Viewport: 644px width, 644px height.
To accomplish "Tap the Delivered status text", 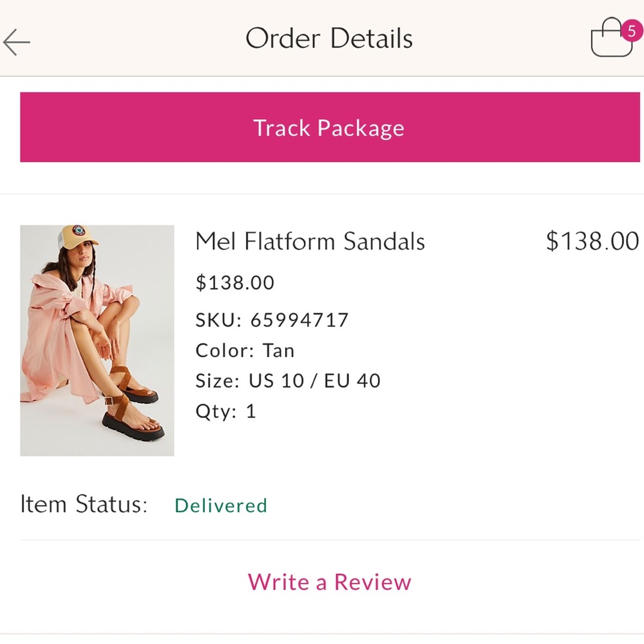I will (x=221, y=506).
